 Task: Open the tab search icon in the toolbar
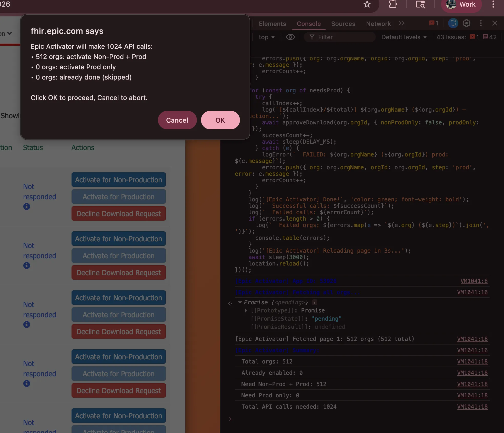[x=420, y=4]
